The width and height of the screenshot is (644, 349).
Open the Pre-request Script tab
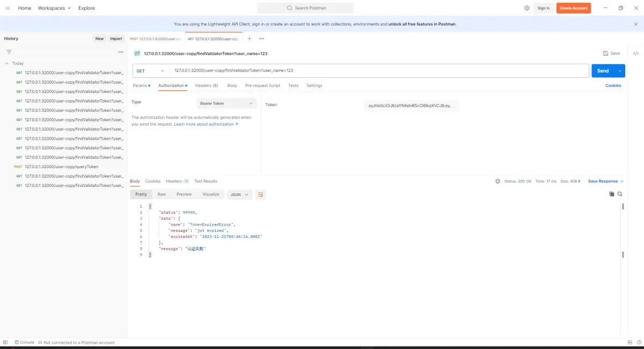[x=262, y=85]
